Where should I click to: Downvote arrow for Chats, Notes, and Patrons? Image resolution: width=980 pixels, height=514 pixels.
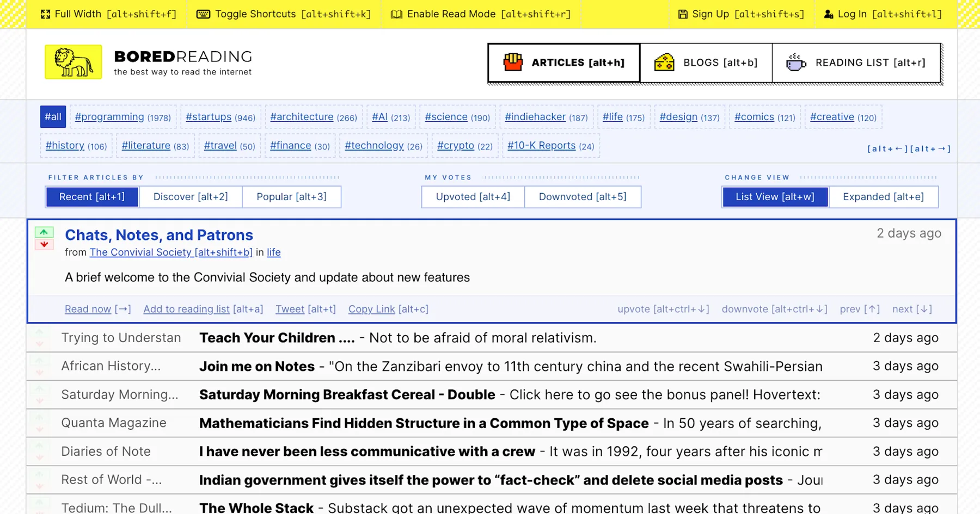coord(44,244)
